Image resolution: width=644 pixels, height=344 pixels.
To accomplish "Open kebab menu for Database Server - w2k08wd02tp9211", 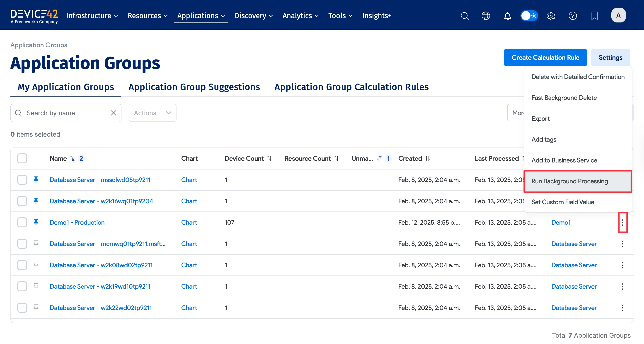I will [622, 265].
